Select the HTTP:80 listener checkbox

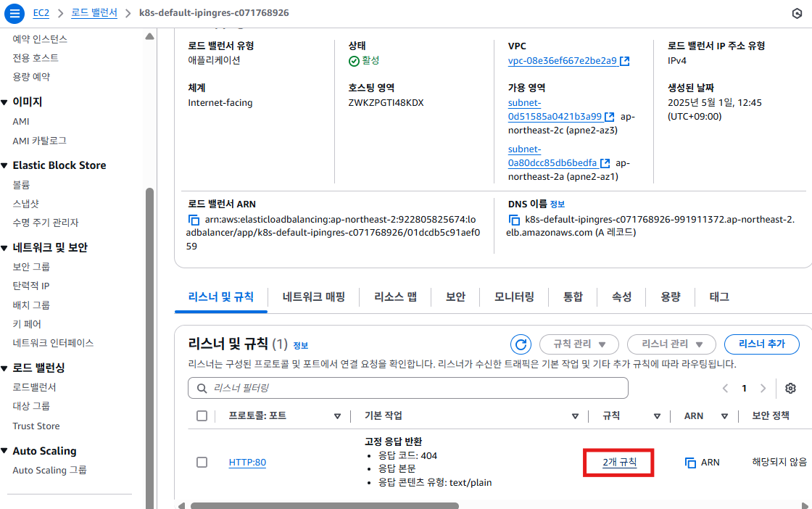[x=202, y=463]
